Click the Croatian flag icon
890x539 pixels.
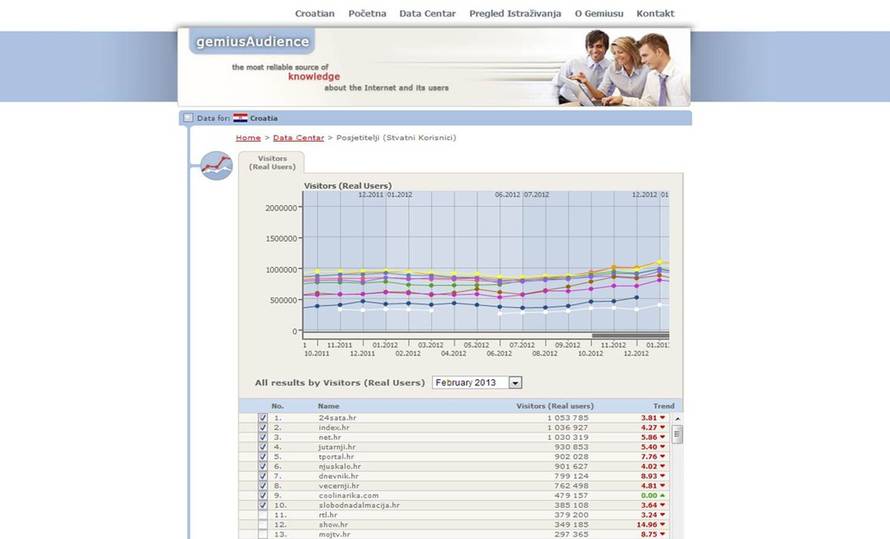point(240,118)
